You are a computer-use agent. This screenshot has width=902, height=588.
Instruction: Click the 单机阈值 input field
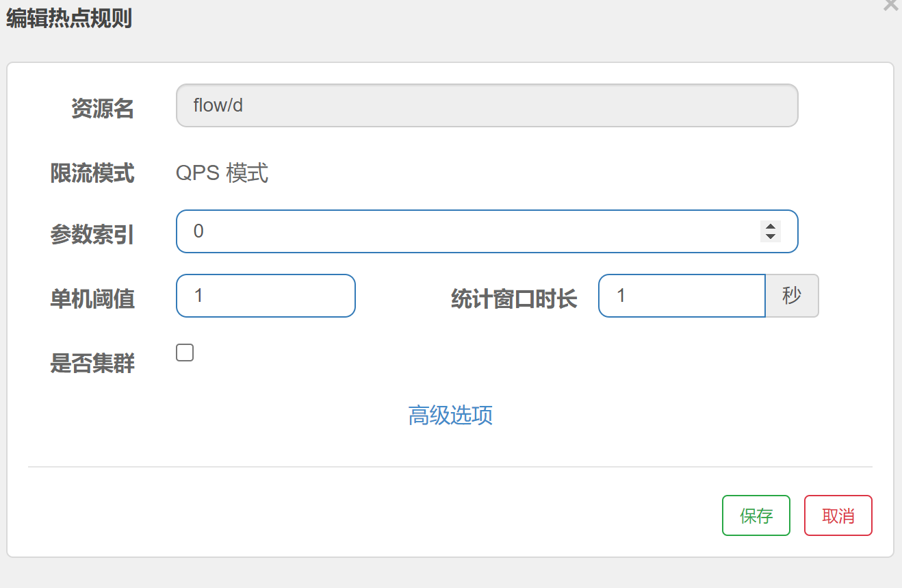tap(266, 296)
